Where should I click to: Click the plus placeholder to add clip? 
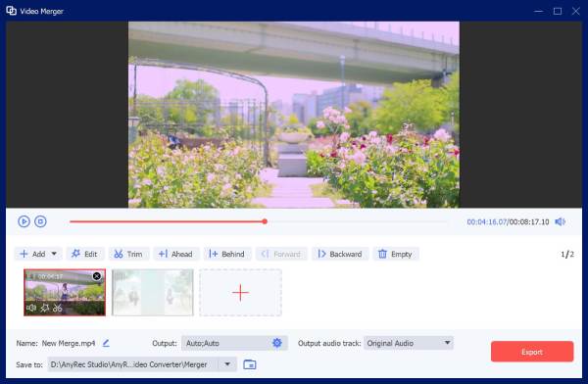click(240, 293)
